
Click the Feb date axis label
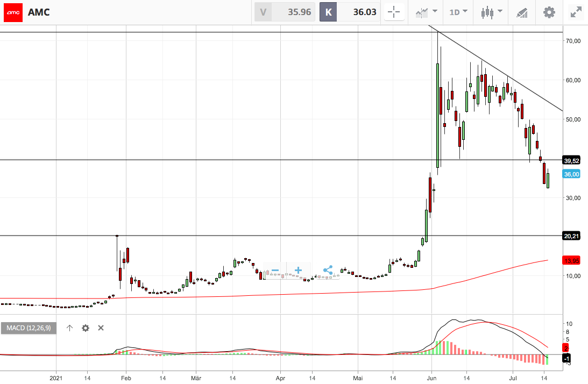tap(126, 378)
